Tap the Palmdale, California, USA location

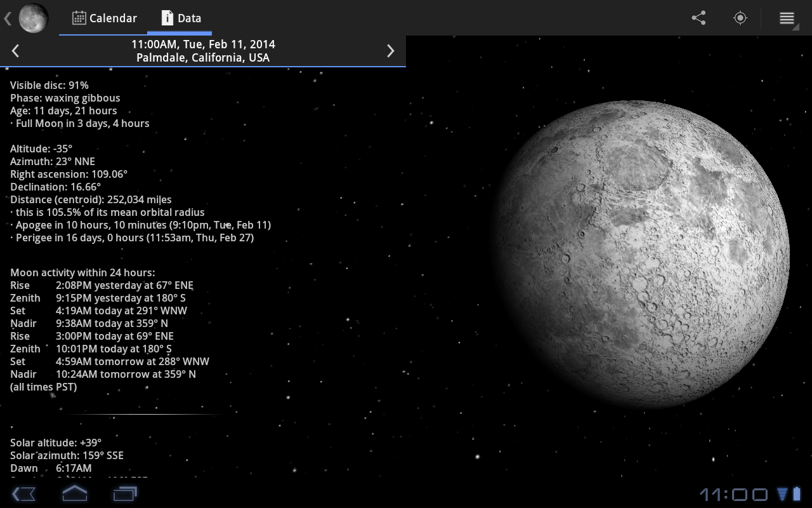[x=203, y=58]
